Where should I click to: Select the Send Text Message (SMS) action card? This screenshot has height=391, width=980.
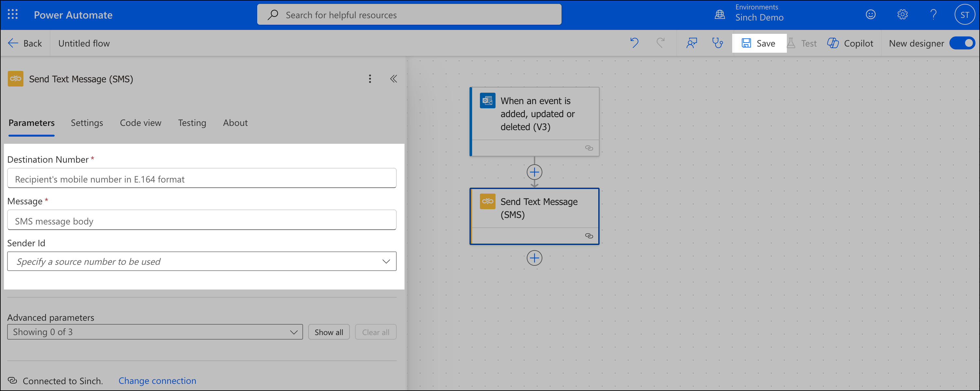point(534,216)
